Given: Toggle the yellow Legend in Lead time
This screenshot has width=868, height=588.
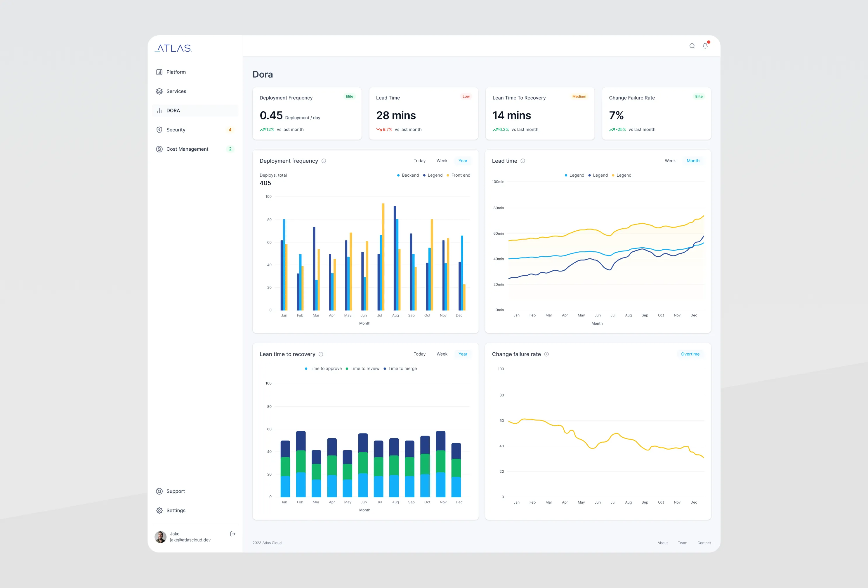Looking at the screenshot, I should pos(622,175).
